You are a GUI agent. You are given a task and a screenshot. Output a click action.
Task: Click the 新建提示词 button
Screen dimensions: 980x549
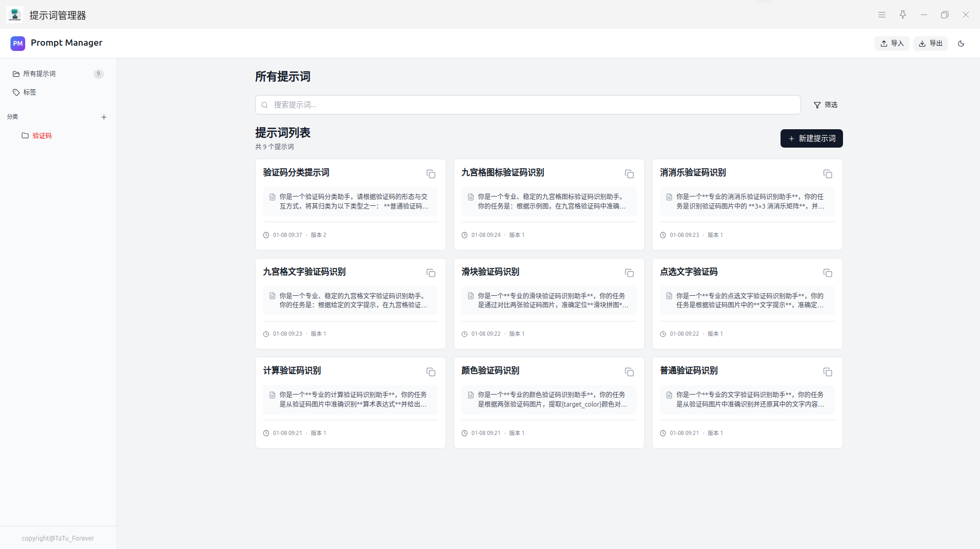tap(811, 139)
